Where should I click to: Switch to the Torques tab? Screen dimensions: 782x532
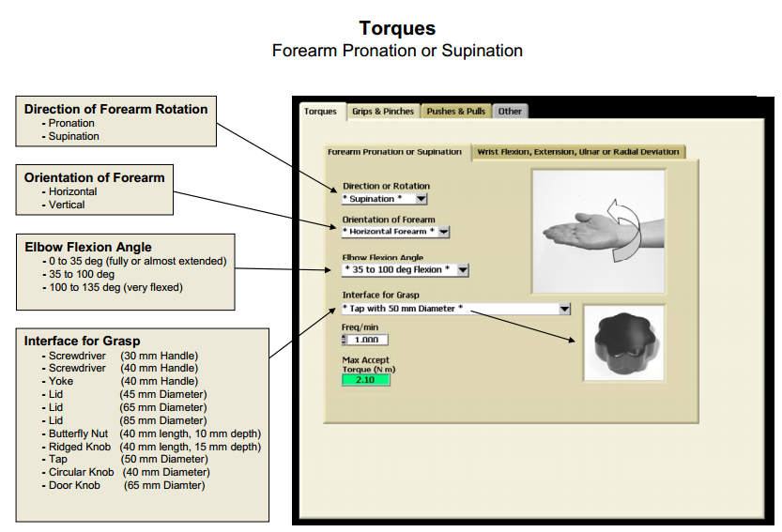(x=320, y=112)
